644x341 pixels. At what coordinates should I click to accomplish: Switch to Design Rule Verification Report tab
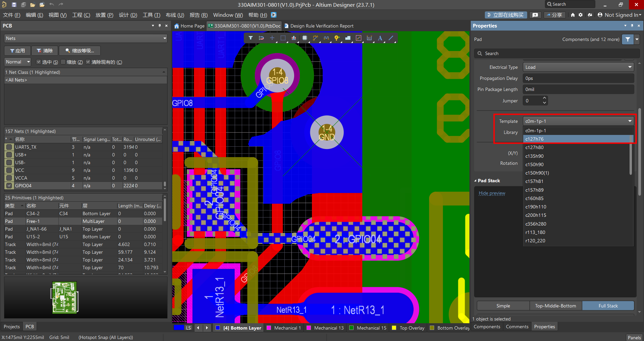coord(321,26)
